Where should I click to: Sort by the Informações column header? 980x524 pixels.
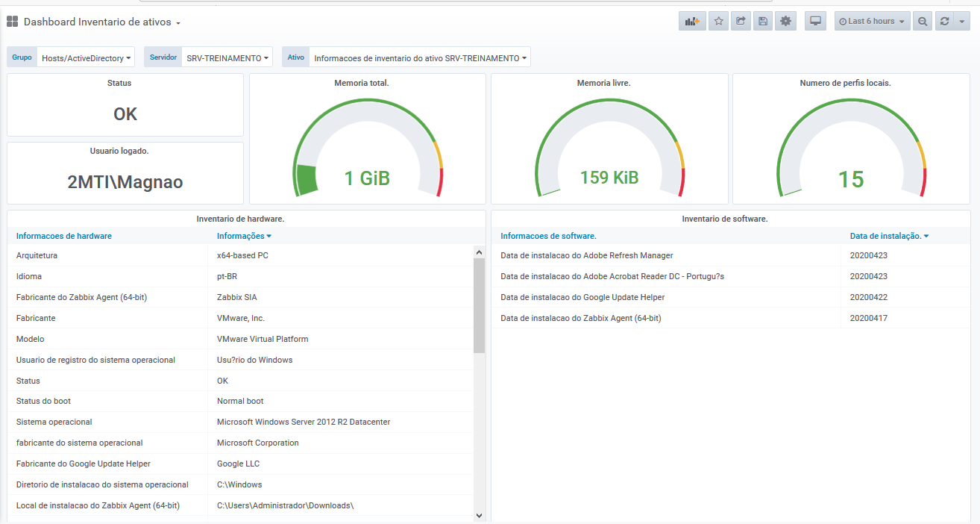pos(243,236)
